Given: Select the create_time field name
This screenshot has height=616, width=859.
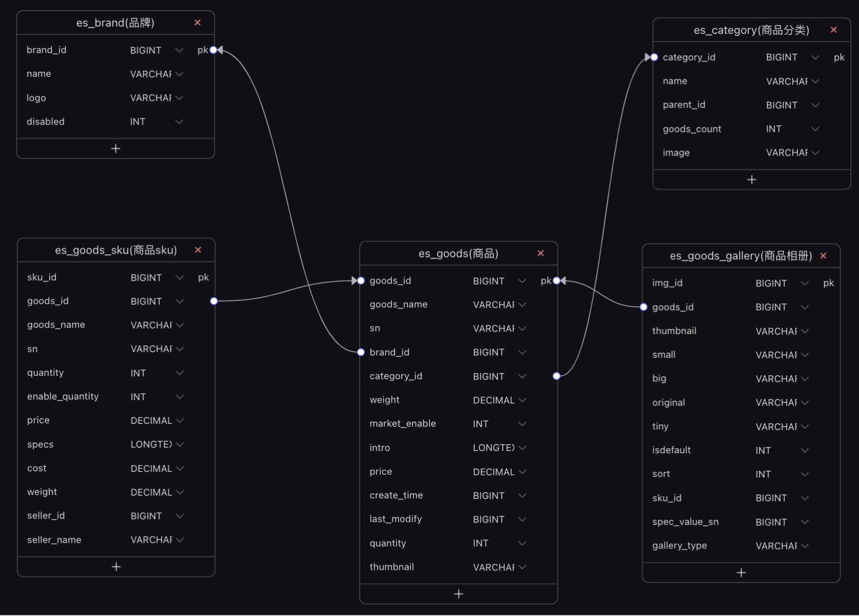Looking at the screenshot, I should [x=396, y=495].
